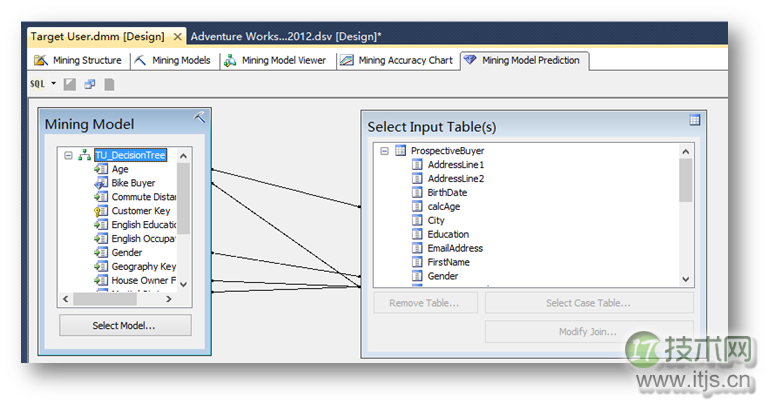Select the EmailAddress input column

pyautogui.click(x=455, y=248)
